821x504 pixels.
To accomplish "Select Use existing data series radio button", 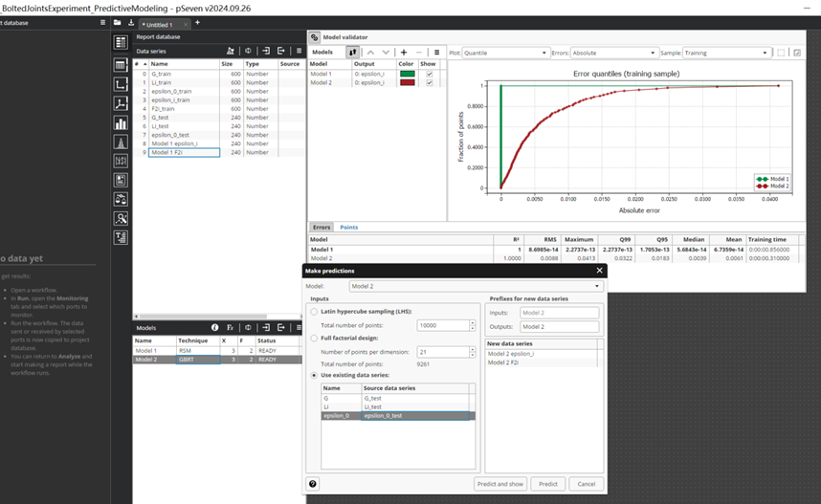I will point(314,375).
